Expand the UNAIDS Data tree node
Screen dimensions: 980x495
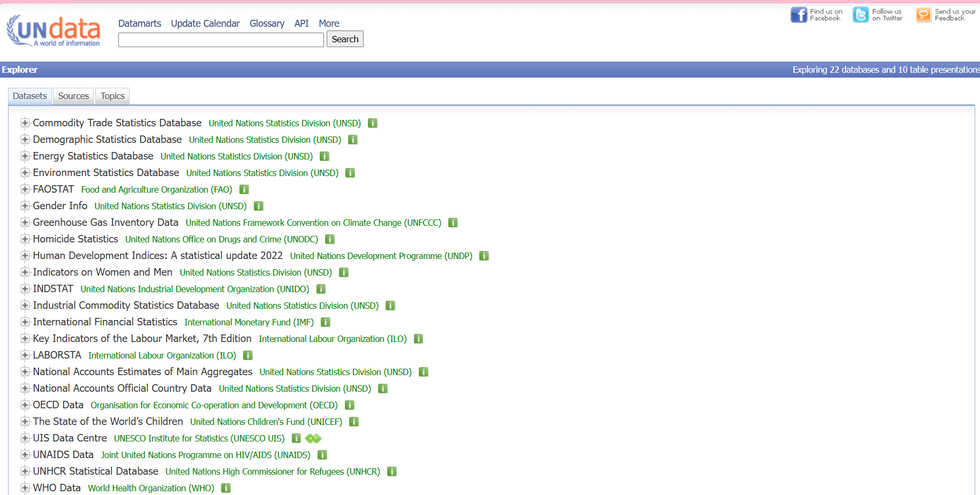point(25,454)
